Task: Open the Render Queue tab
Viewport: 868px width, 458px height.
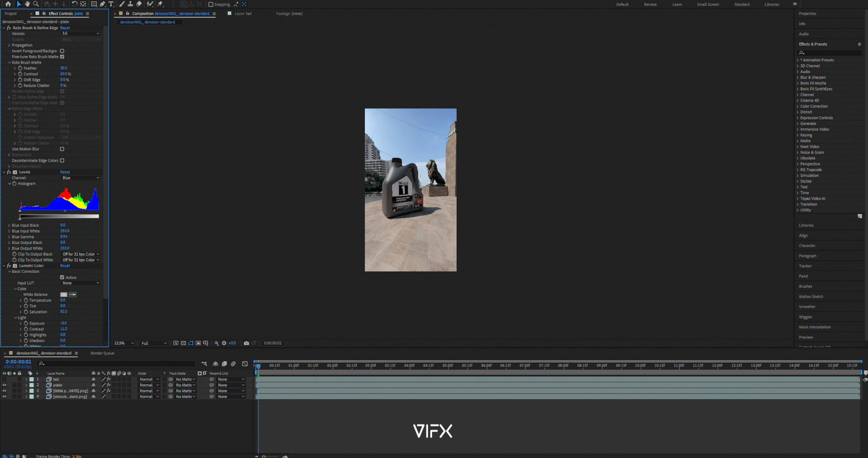Action: [x=102, y=353]
